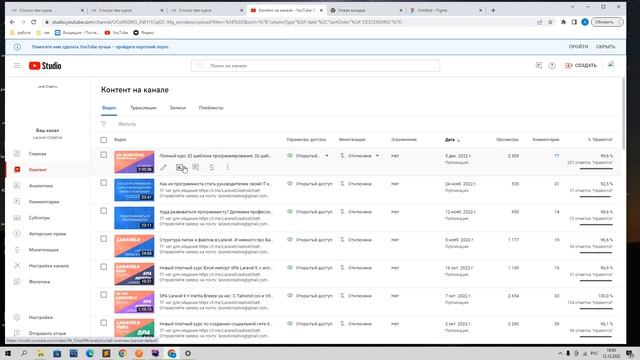Open Аналитика in the left sidebar
640x360 pixels.
[x=40, y=186]
